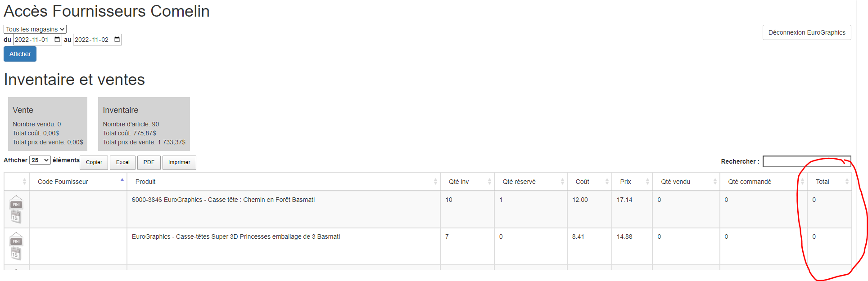This screenshot has width=868, height=281.
Task: Click the Copier button
Action: [94, 162]
